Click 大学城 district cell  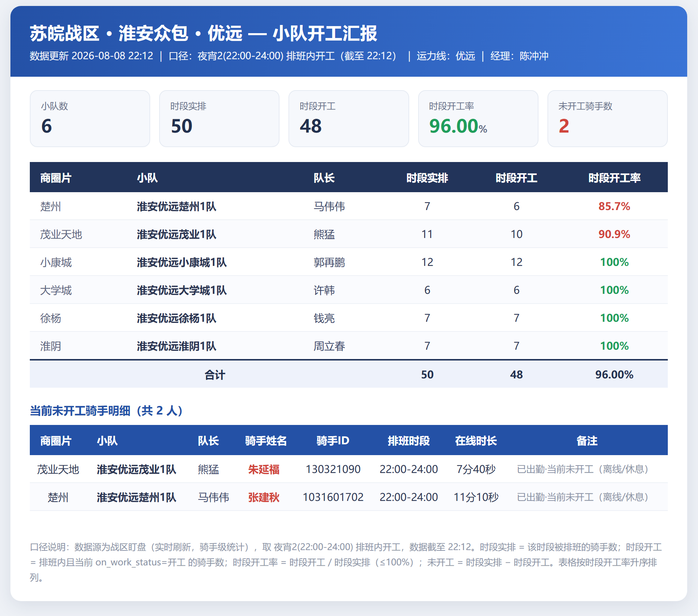click(56, 290)
